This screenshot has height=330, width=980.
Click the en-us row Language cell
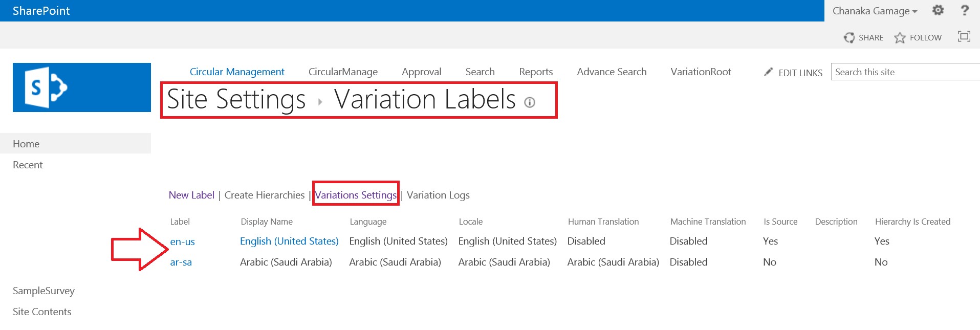coord(398,241)
